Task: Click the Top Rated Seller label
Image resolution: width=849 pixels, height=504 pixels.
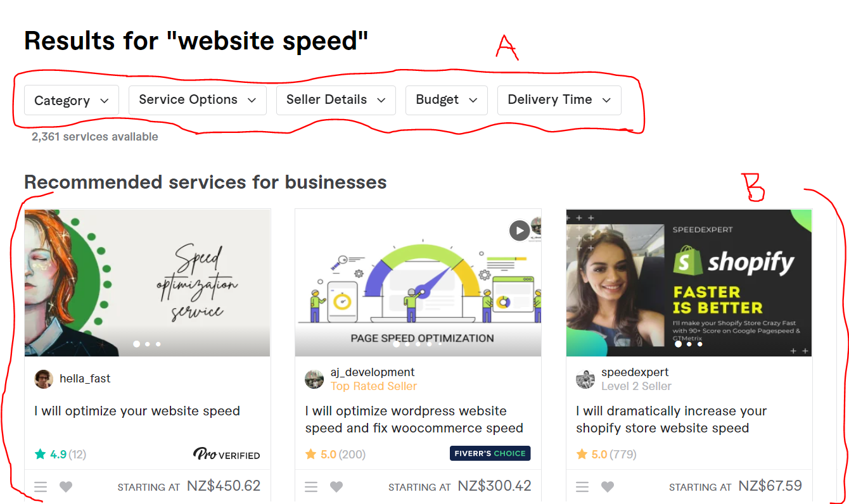Action: coord(374,386)
